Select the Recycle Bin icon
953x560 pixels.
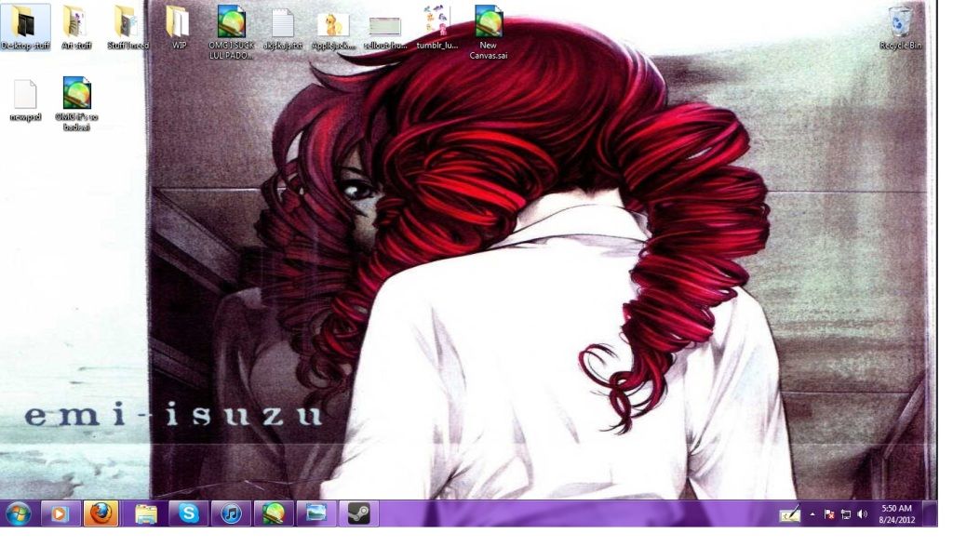[900, 28]
